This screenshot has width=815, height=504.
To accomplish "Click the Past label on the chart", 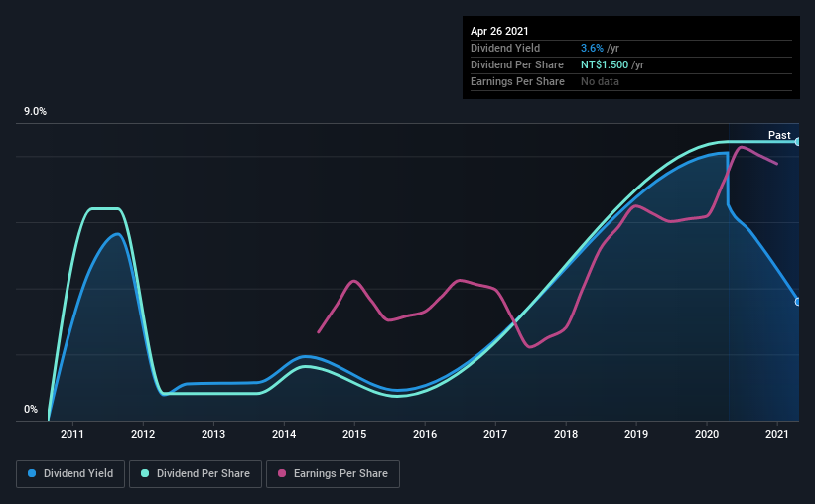I will click(x=779, y=135).
